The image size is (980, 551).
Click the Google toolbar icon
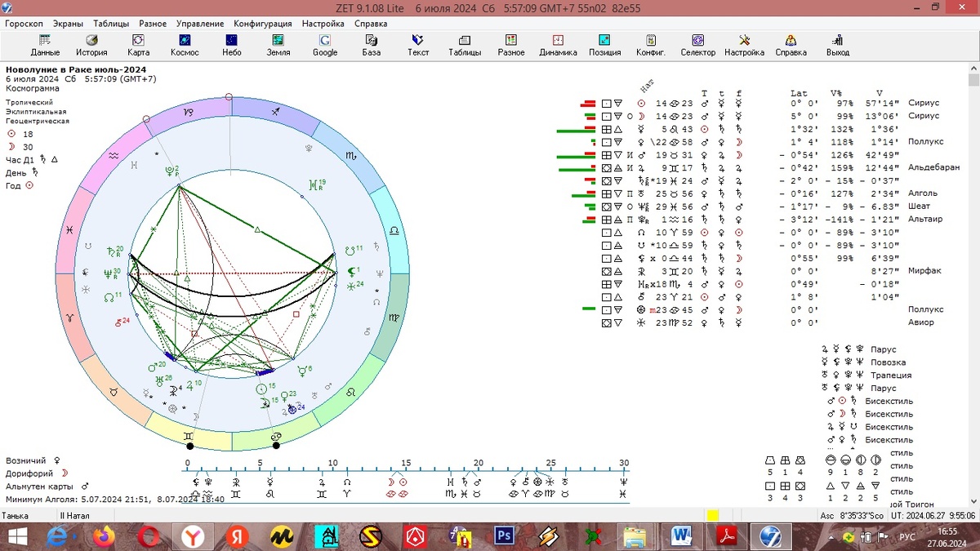click(x=325, y=45)
